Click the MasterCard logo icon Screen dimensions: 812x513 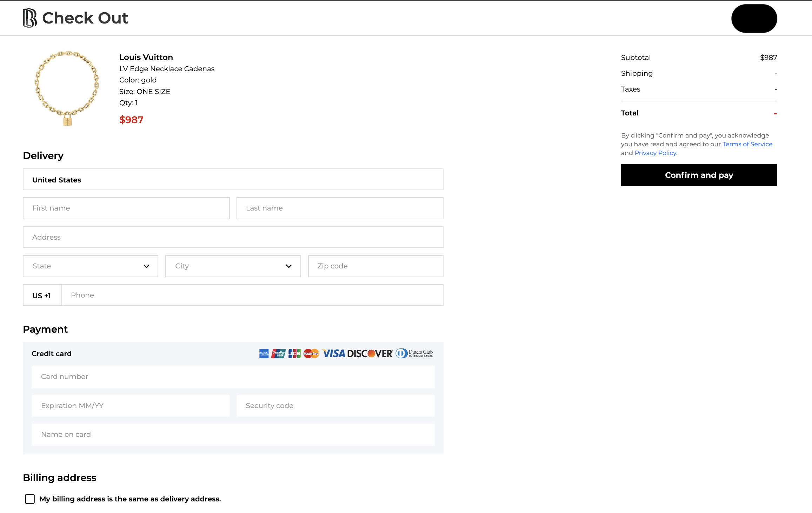[x=311, y=353]
